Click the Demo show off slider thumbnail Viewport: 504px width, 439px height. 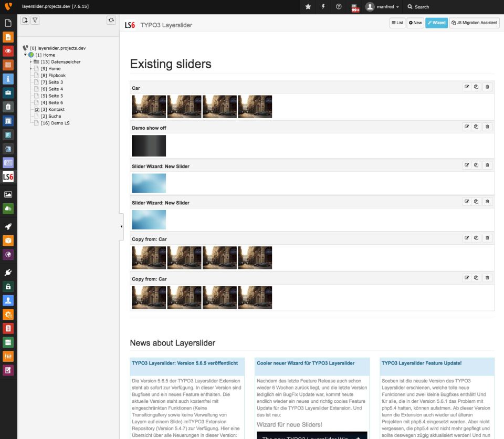tap(149, 146)
